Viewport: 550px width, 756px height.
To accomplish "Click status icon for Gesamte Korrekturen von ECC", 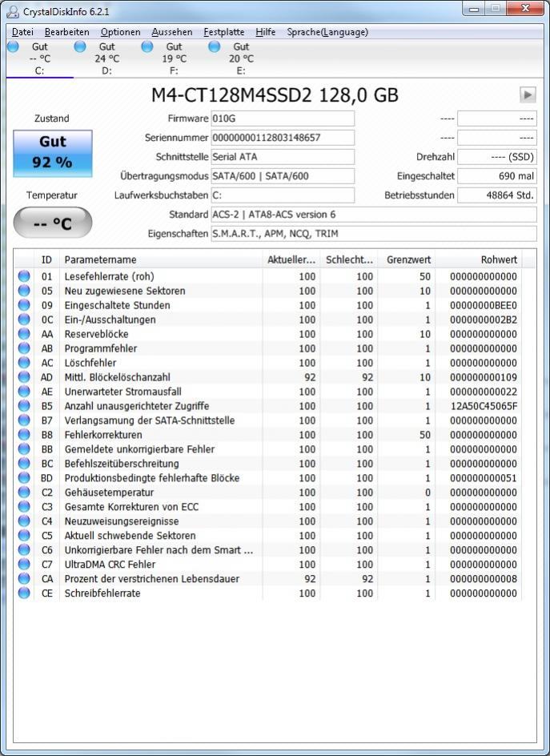I will tap(24, 507).
